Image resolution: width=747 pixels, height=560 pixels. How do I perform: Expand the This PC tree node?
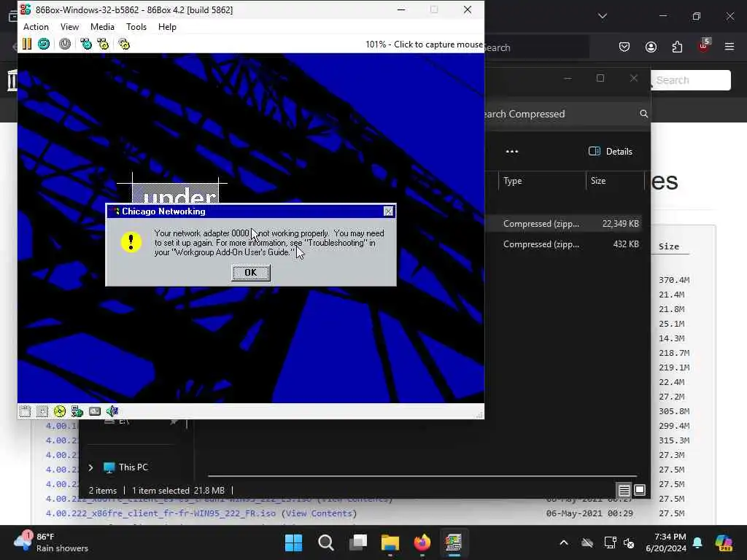[90, 467]
